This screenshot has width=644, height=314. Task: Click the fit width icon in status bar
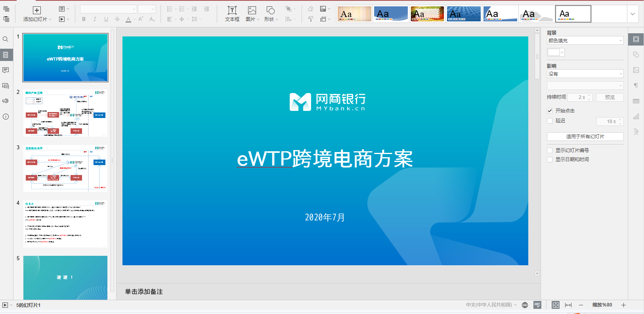pyautogui.click(x=568, y=305)
